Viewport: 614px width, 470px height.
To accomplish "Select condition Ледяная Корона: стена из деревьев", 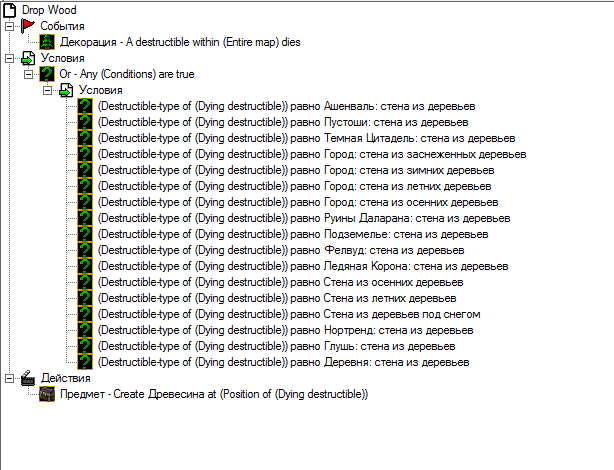I will [303, 266].
